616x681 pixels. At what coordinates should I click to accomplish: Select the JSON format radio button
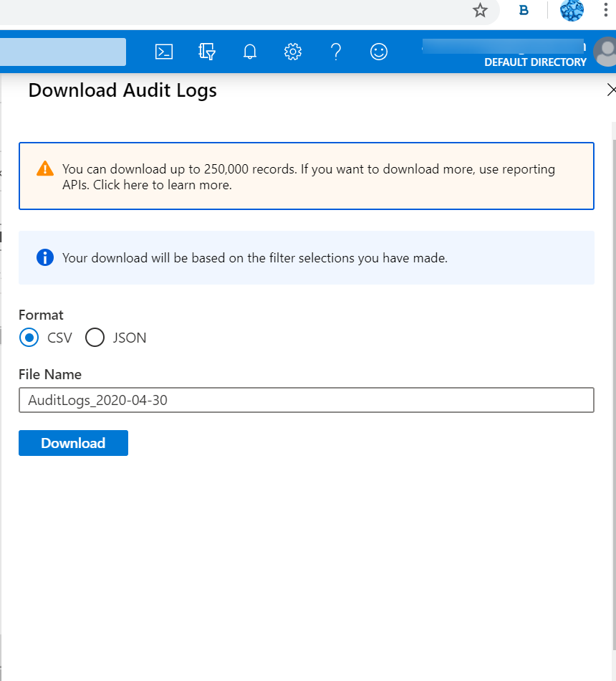point(94,338)
